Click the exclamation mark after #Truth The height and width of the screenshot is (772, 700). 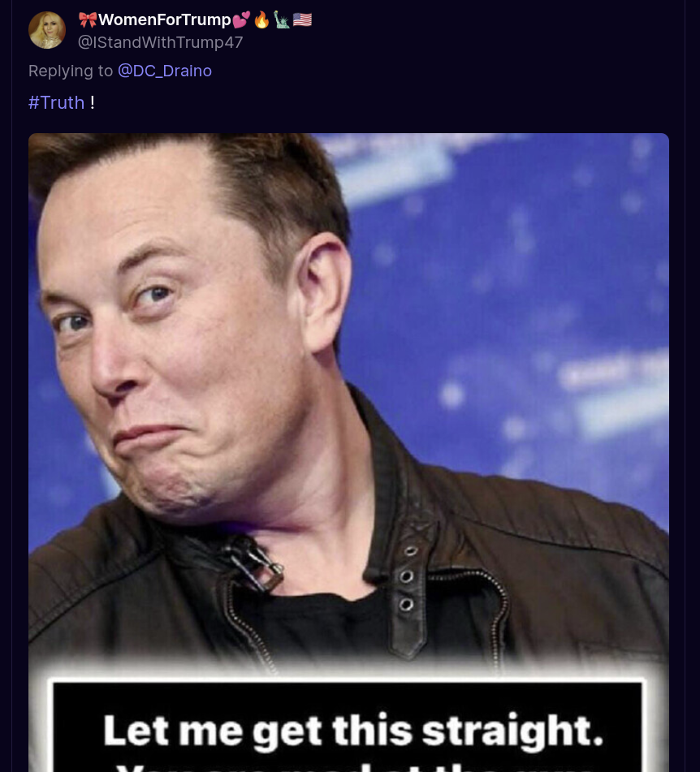coord(92,102)
